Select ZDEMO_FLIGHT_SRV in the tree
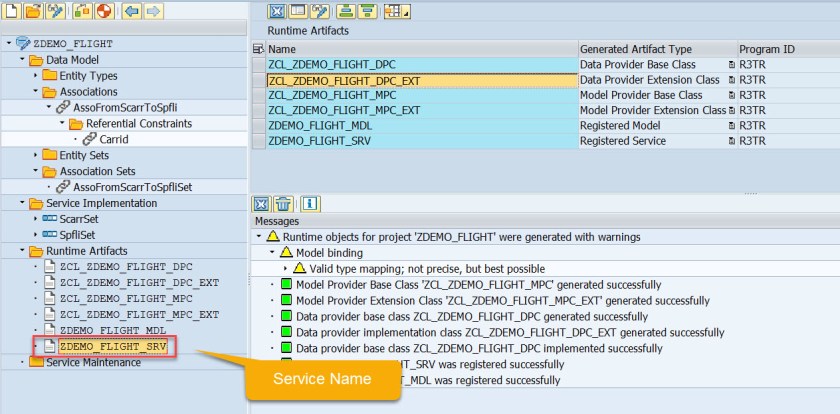Viewport: 840px width, 414px height. point(111,347)
